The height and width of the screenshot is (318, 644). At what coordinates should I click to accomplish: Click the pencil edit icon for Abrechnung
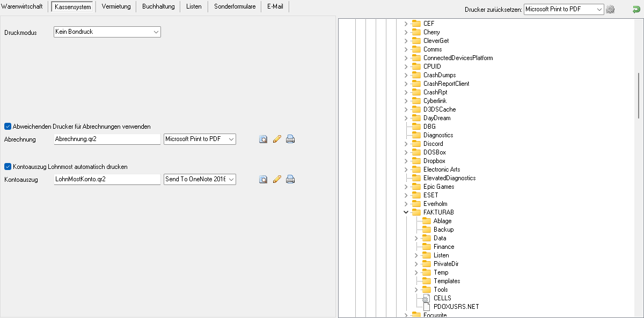tap(277, 139)
